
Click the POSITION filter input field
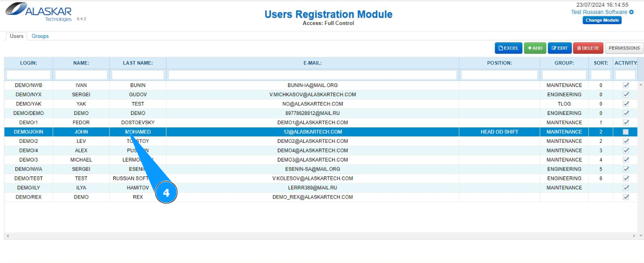499,75
